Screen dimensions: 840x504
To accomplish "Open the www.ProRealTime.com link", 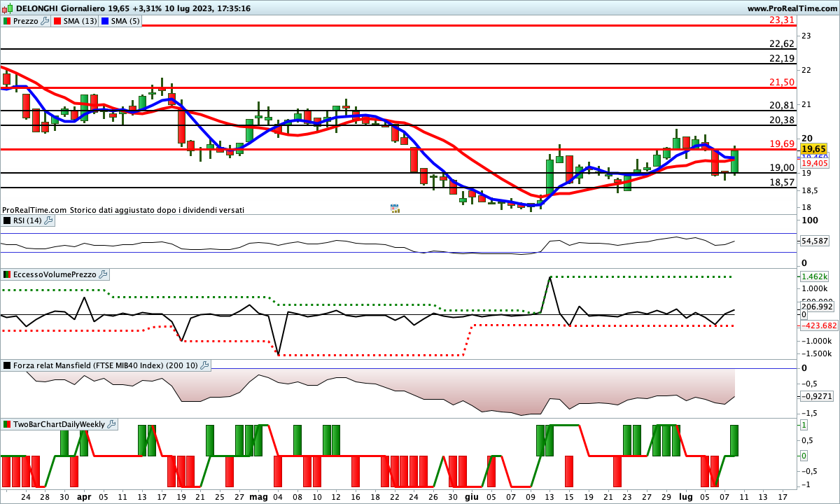I will coord(793,8).
